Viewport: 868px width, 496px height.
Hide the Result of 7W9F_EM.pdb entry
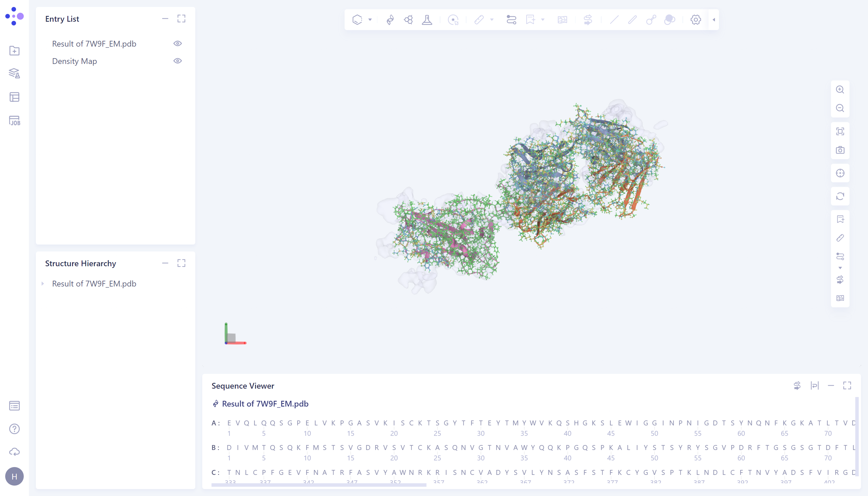pos(177,44)
